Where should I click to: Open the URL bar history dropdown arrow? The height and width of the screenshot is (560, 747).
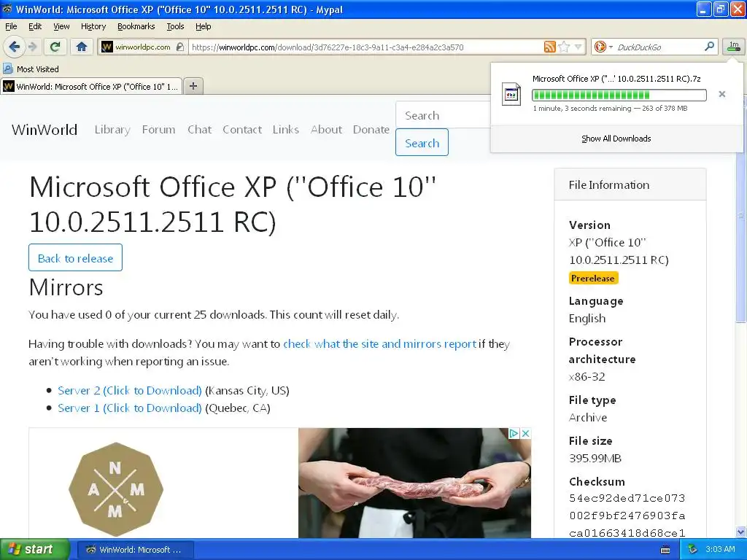[x=578, y=47]
